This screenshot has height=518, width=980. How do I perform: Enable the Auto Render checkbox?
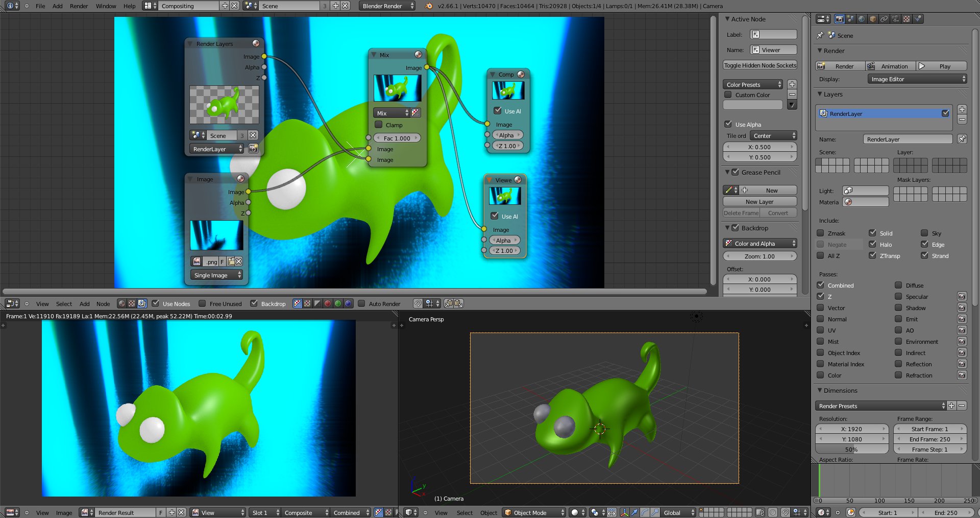pos(361,303)
